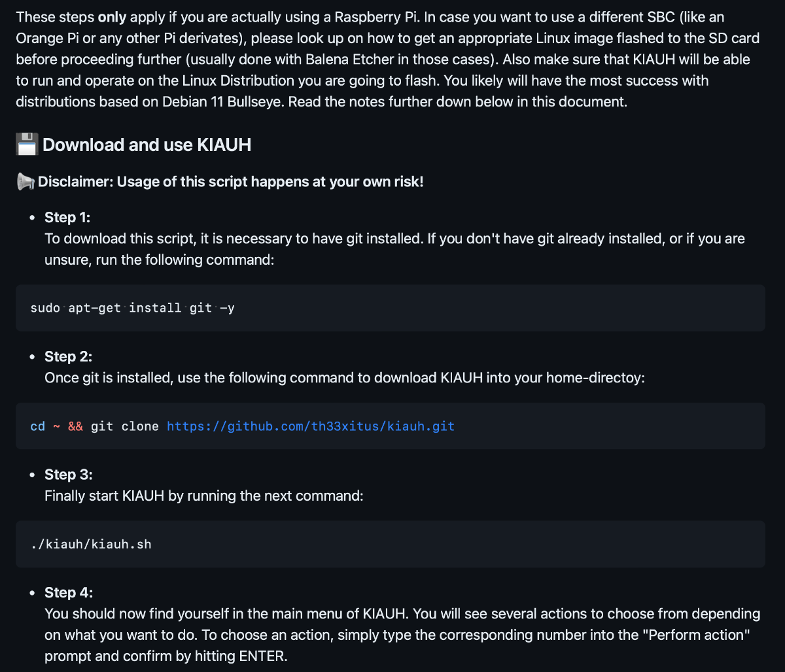Click the Step 1 label
This screenshot has width=785, height=672.
point(67,217)
